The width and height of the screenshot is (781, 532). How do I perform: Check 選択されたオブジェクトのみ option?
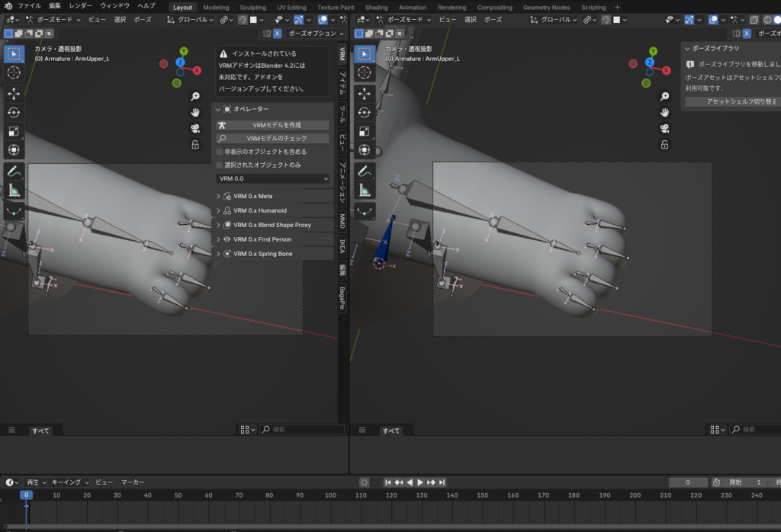(x=220, y=165)
